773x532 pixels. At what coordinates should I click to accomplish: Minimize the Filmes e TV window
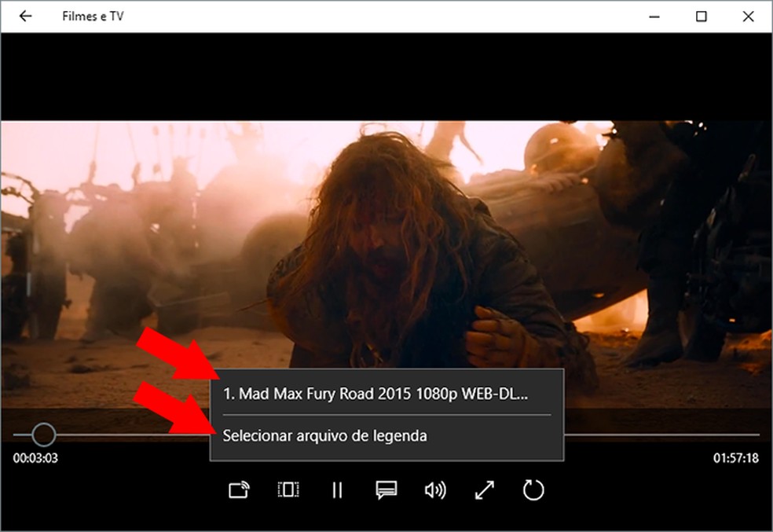click(654, 17)
